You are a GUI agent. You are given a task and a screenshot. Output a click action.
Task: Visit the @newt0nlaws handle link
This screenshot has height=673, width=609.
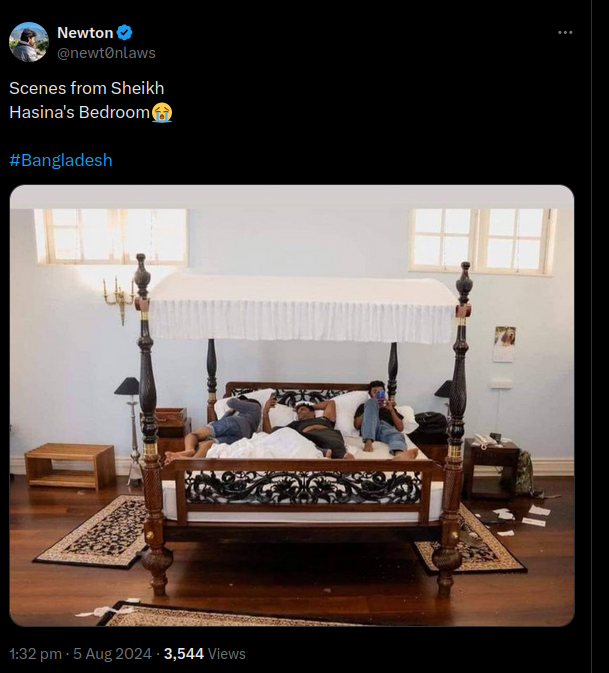click(106, 53)
